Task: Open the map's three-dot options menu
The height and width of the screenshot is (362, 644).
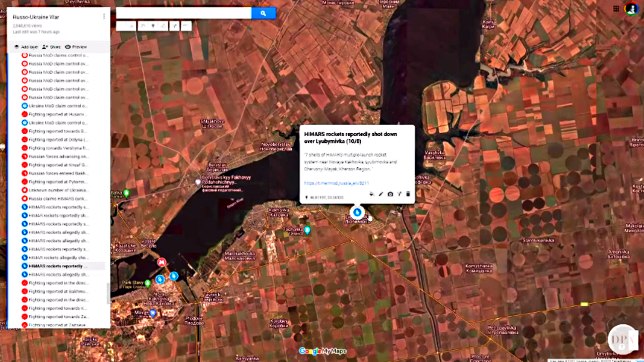Action: coord(104,16)
